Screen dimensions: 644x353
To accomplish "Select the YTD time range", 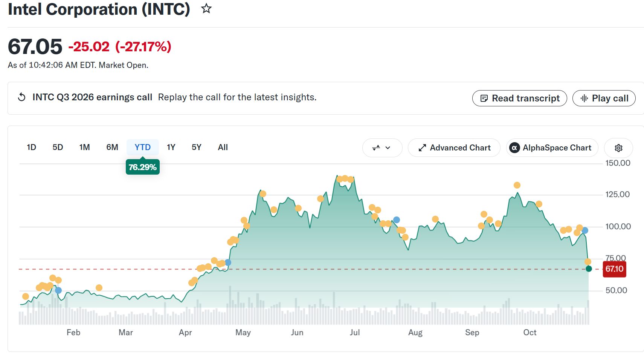I will [x=142, y=147].
